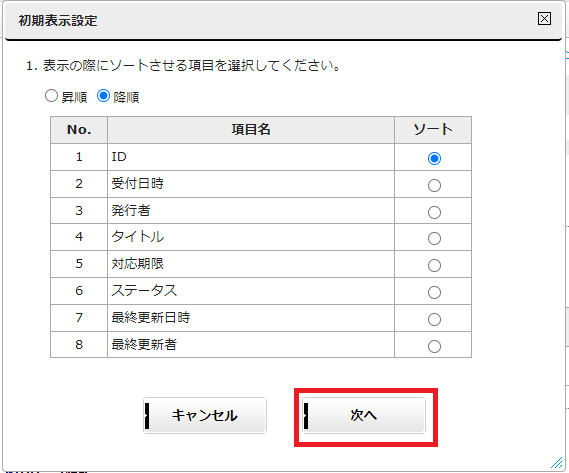Click the 次へ button to proceed
The width and height of the screenshot is (569, 473).
coord(364,415)
